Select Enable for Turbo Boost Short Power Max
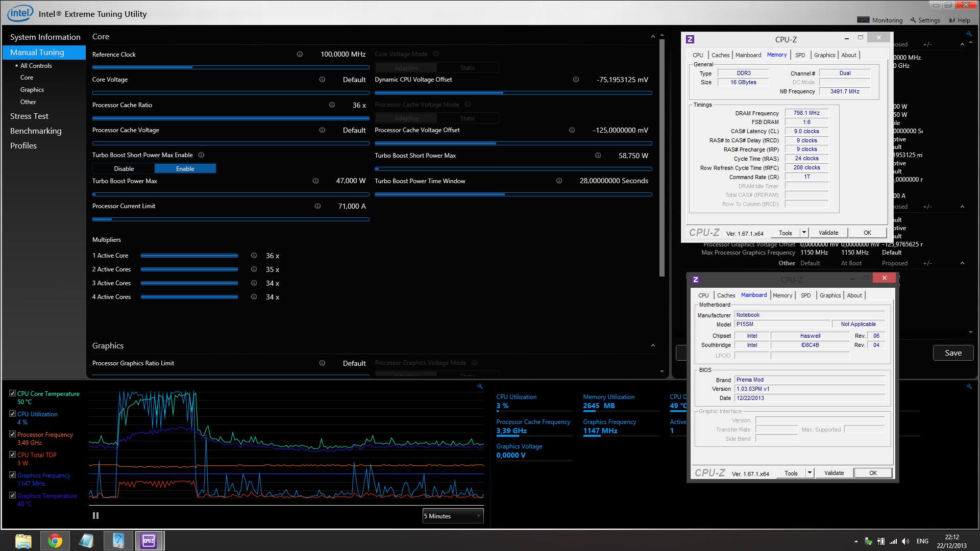 (185, 169)
